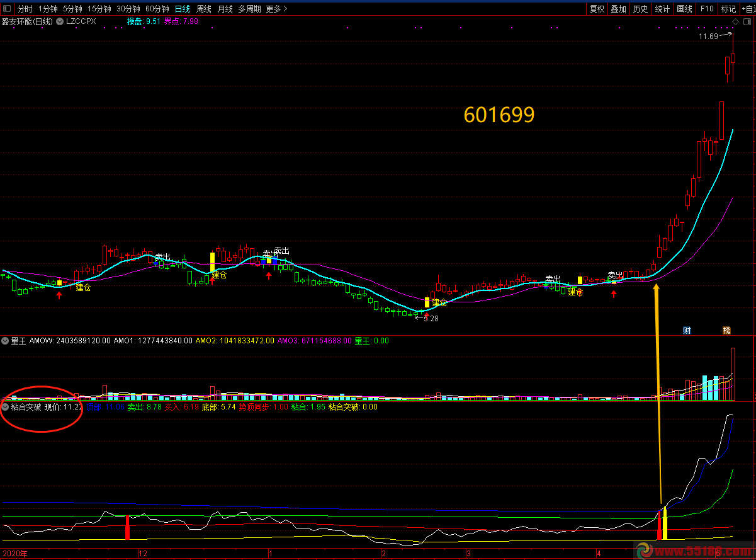Expand the 粘合突破 indicator dropdown arrow
Screen dimensions: 756x560
click(5, 407)
